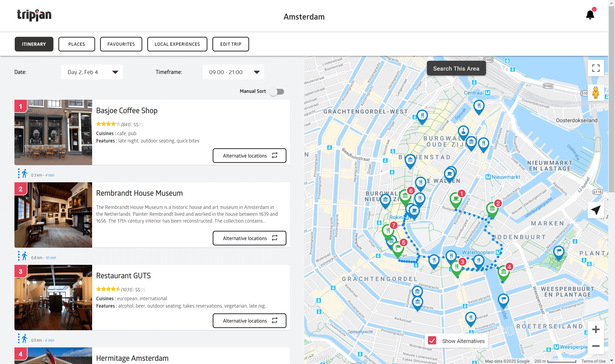Open the Favourites tab

[121, 44]
